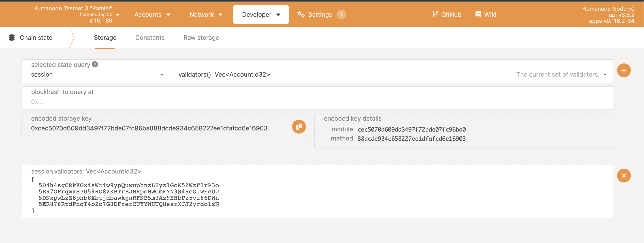Expand the Humanode Testnet chain selector arrow
The image size is (644, 243).
pos(118,15)
